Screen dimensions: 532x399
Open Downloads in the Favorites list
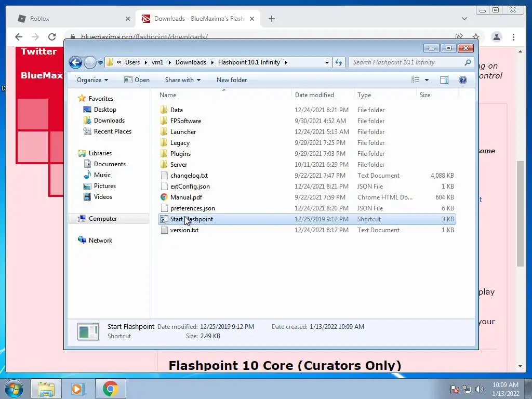click(109, 121)
